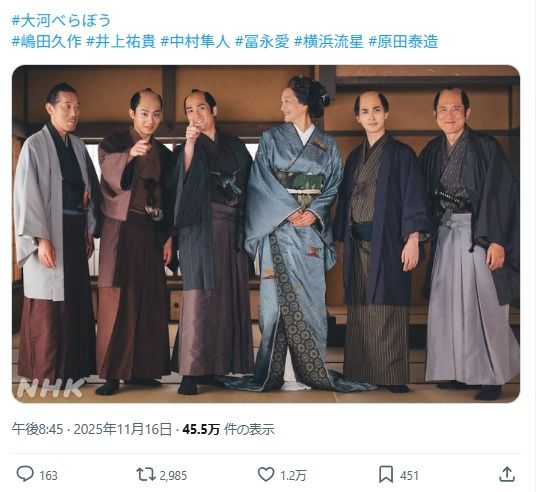Viewport: 538px width, 492px height.
Task: Click the 1.2万 likes count
Action: tap(293, 476)
